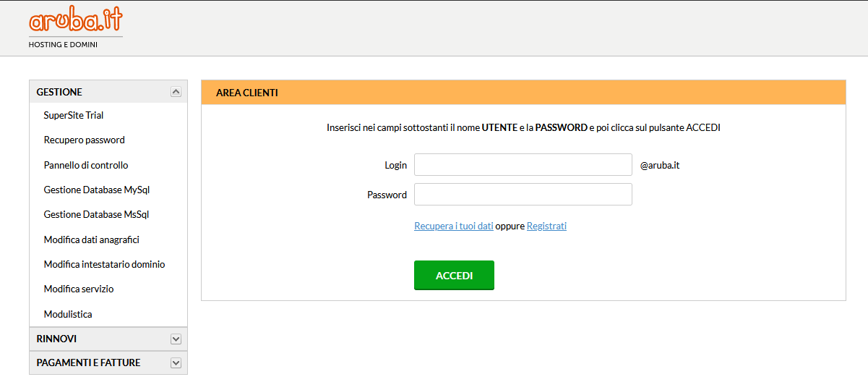Open Gestione Database MySql
Image resolution: width=868 pixels, height=390 pixels.
97,190
